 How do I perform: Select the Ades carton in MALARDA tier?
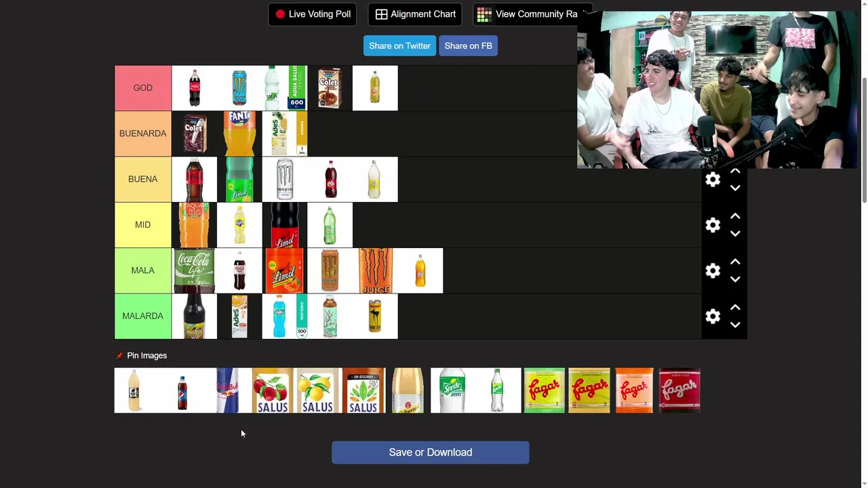point(239,316)
